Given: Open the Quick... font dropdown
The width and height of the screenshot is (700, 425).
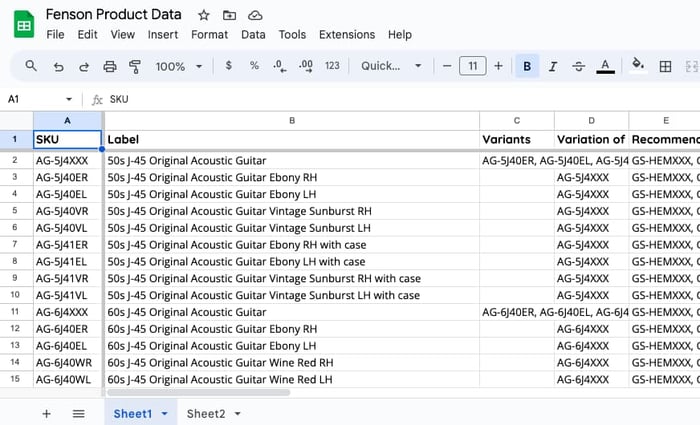Looking at the screenshot, I should [x=391, y=66].
